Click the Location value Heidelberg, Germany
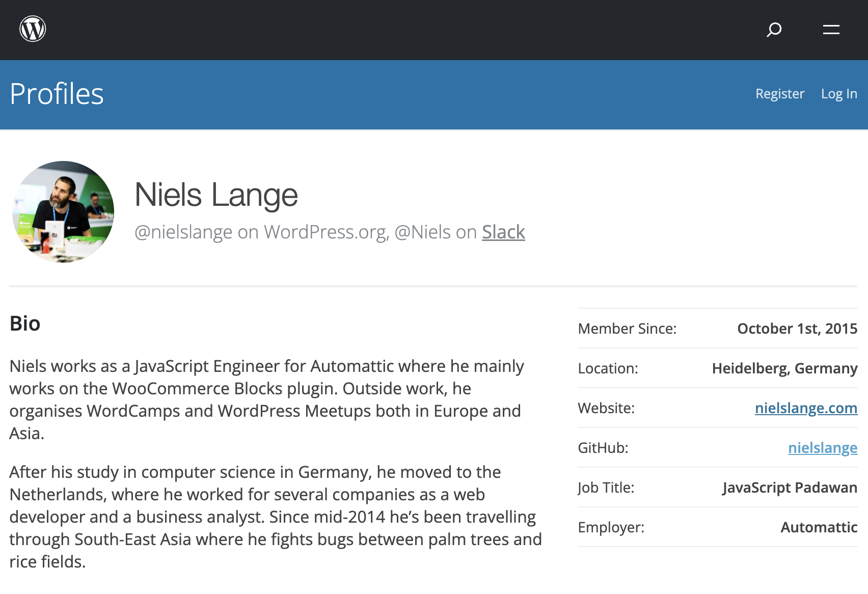Image resolution: width=868 pixels, height=594 pixels. (785, 368)
